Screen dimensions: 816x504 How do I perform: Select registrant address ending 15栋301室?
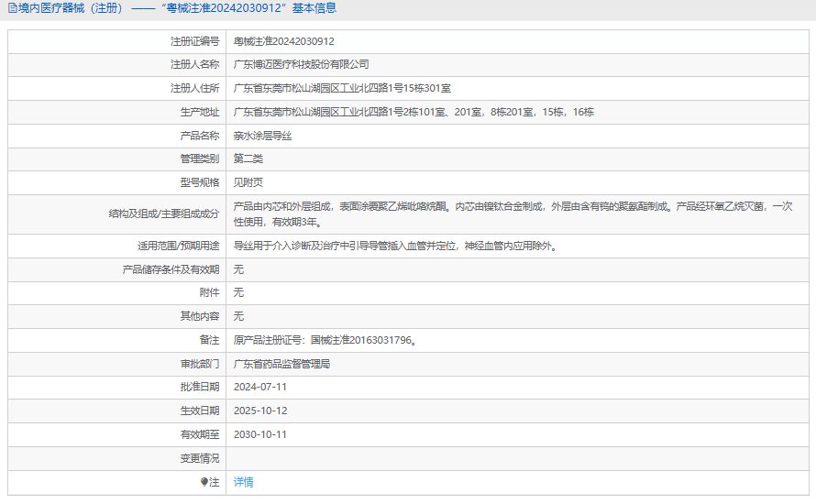pyautogui.click(x=342, y=88)
